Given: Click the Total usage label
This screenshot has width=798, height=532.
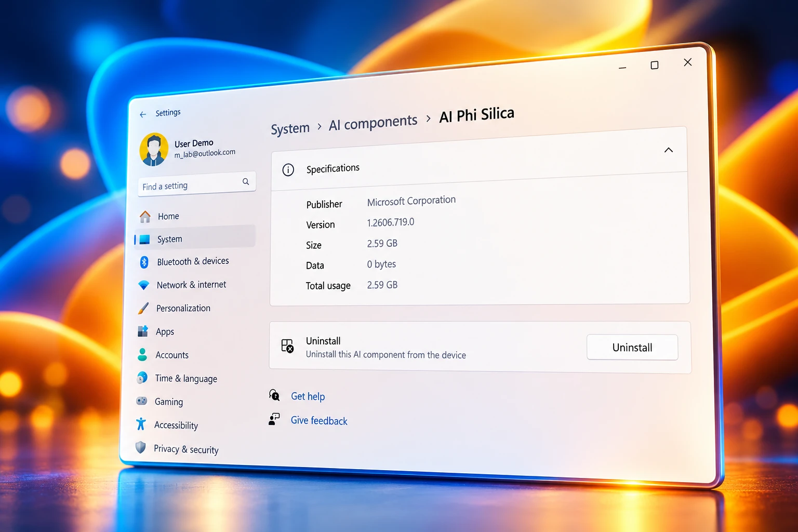Looking at the screenshot, I should (x=328, y=286).
